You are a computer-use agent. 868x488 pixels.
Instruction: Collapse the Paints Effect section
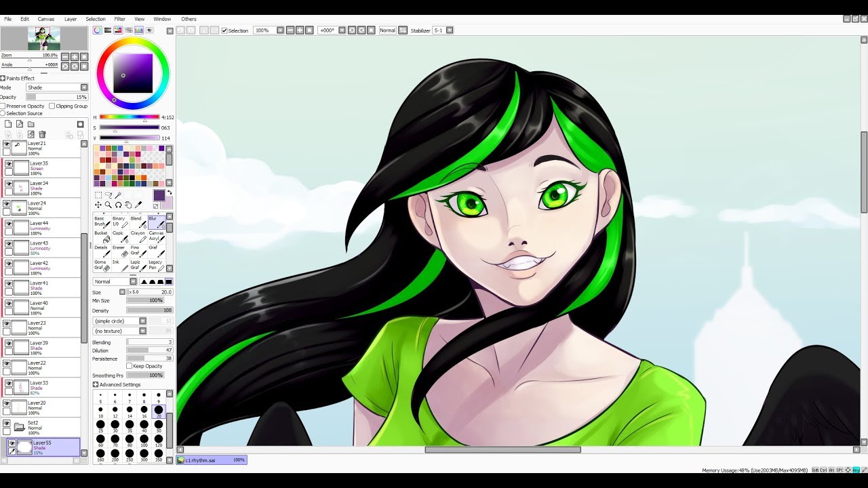(x=3, y=78)
